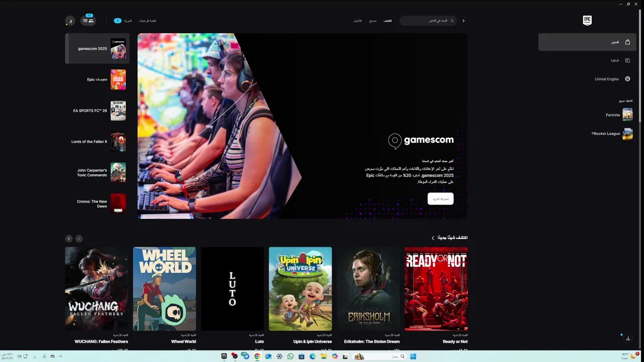Open WhatsApp from the taskbar
The height and width of the screenshot is (362, 644).
(x=290, y=356)
